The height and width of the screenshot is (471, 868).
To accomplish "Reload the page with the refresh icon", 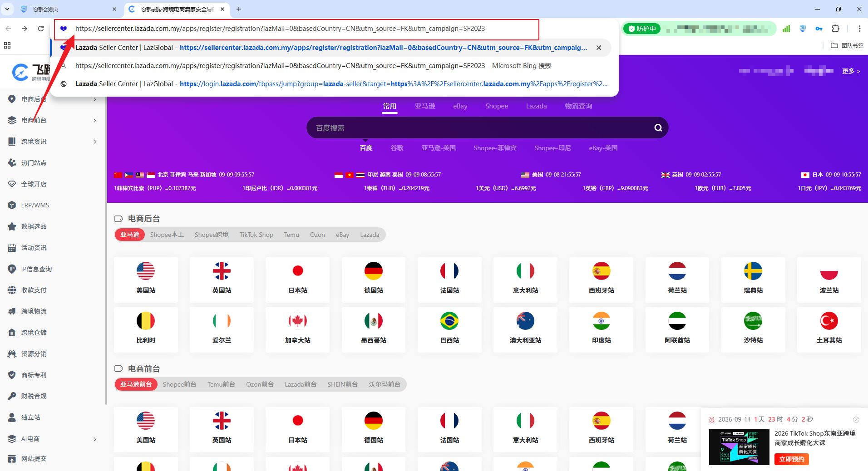I will point(41,29).
